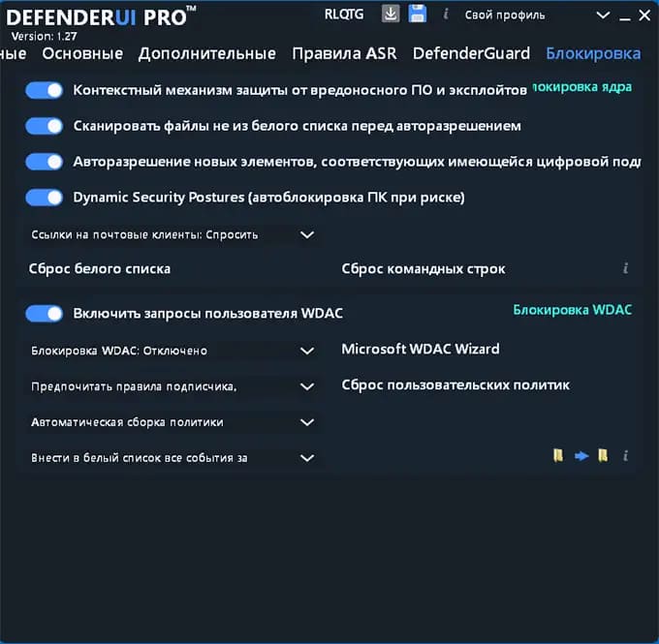Click the right yellow folder icon
Viewport: 659px width, 644px height.
603,456
